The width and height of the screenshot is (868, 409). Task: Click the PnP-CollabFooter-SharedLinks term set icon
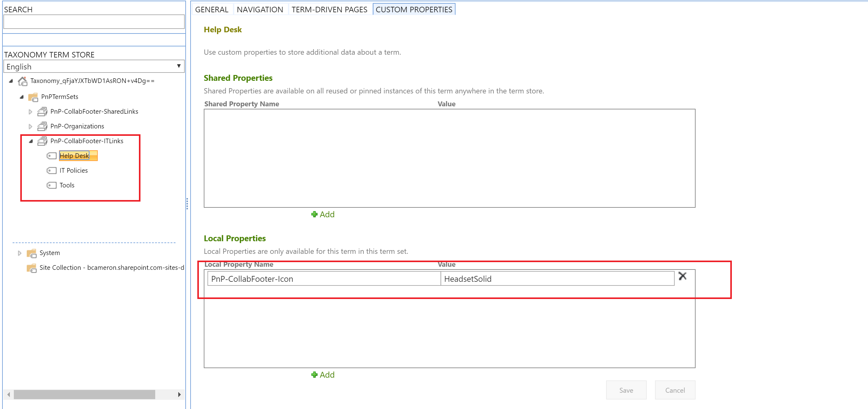click(42, 112)
